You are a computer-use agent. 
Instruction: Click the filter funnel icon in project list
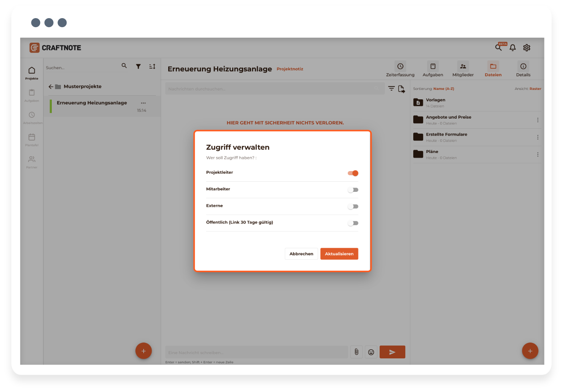pyautogui.click(x=138, y=66)
